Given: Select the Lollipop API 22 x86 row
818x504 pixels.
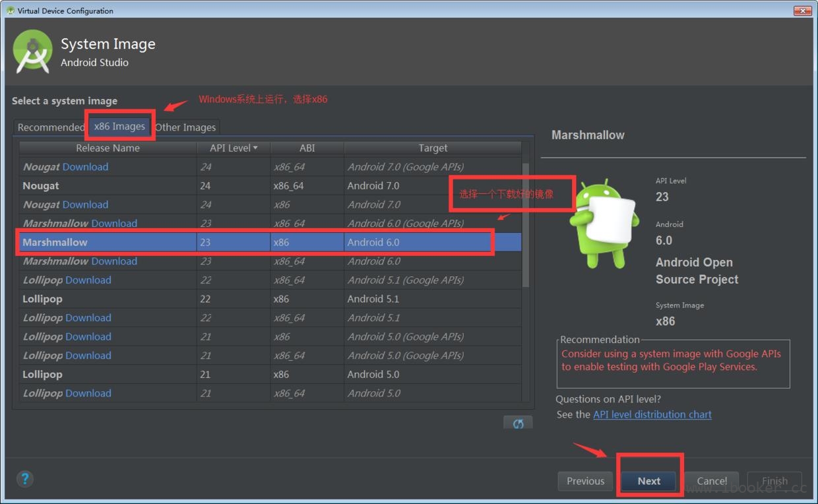Looking at the screenshot, I should tap(270, 299).
